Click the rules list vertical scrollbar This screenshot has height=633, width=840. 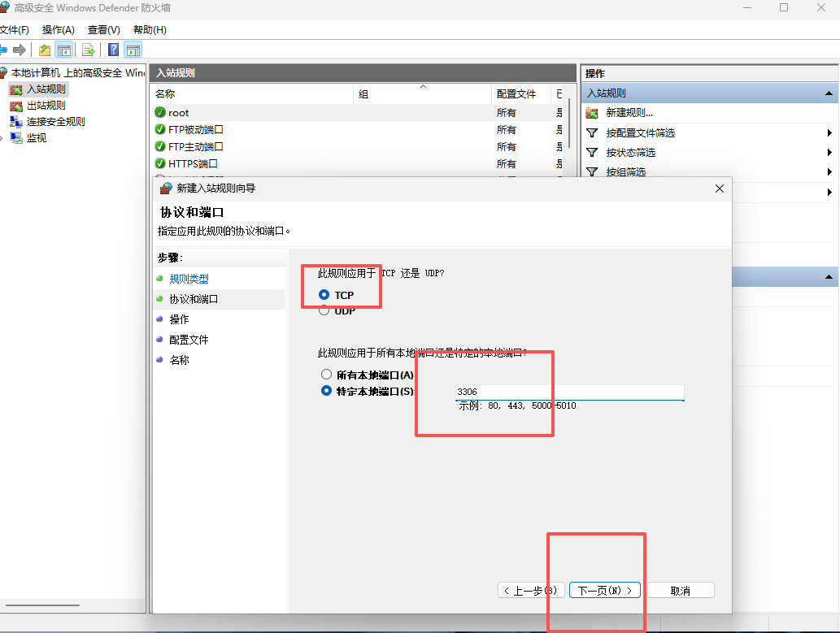[x=569, y=124]
